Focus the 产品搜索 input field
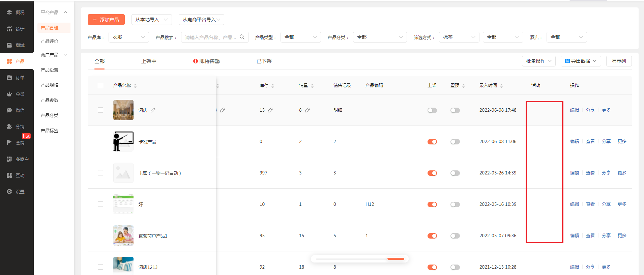The image size is (644, 275). 215,37
